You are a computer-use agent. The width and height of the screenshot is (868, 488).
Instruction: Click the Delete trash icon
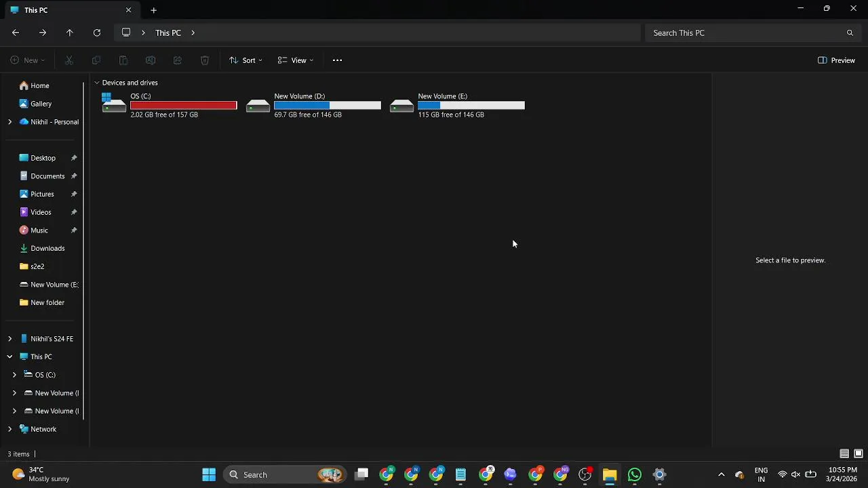pyautogui.click(x=205, y=60)
